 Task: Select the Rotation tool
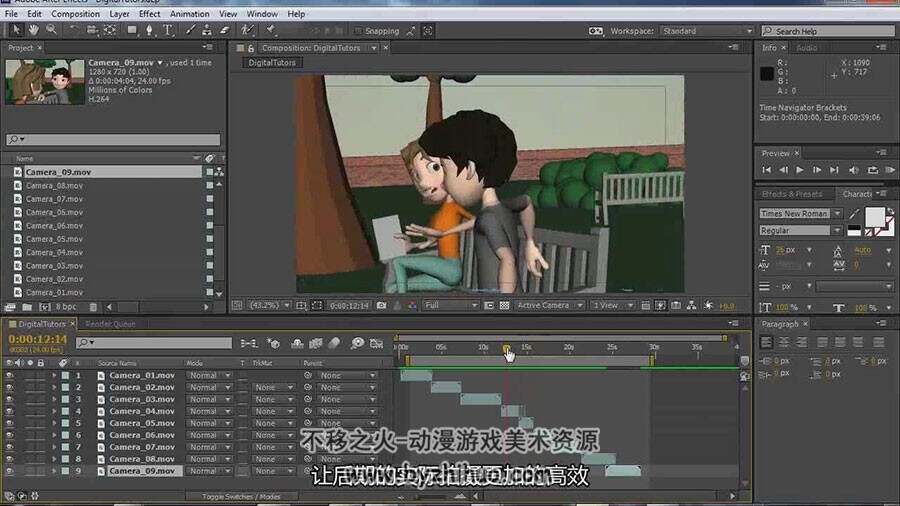(73, 30)
